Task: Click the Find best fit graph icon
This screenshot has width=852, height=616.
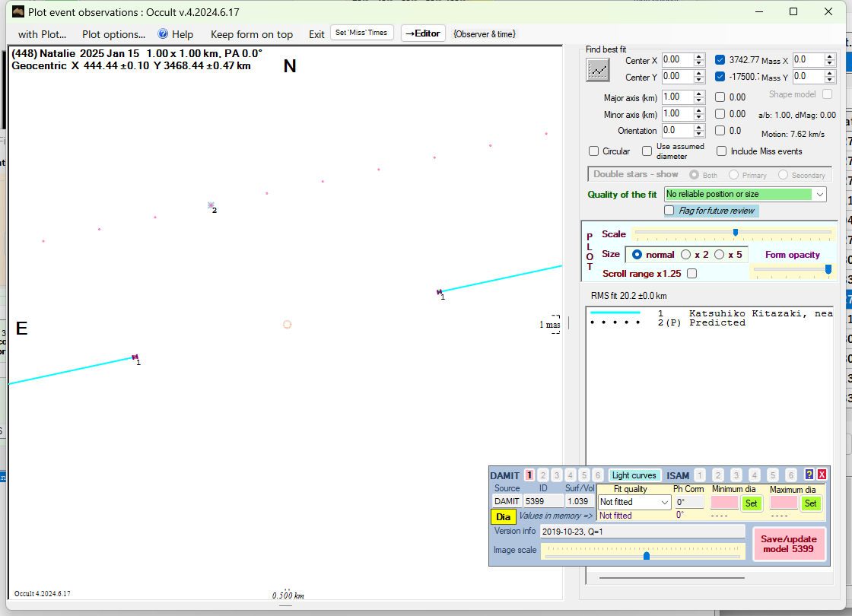Action: point(598,70)
